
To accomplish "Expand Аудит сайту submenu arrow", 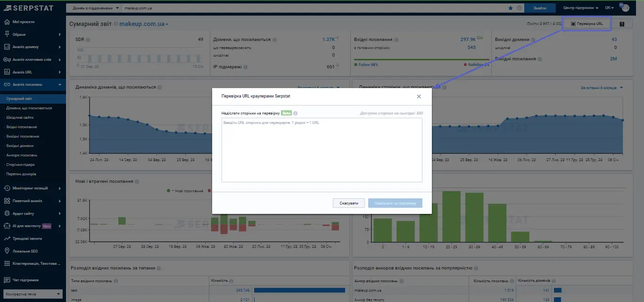I will [59, 213].
